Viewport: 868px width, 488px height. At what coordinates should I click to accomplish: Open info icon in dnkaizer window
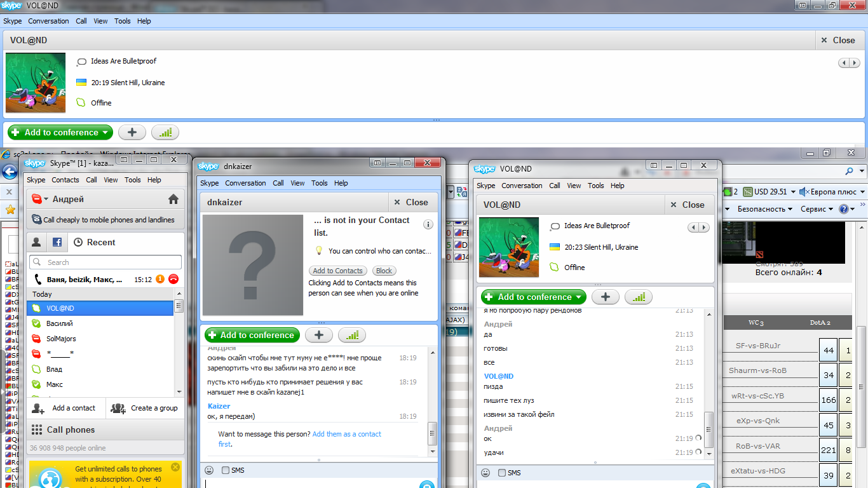click(428, 224)
